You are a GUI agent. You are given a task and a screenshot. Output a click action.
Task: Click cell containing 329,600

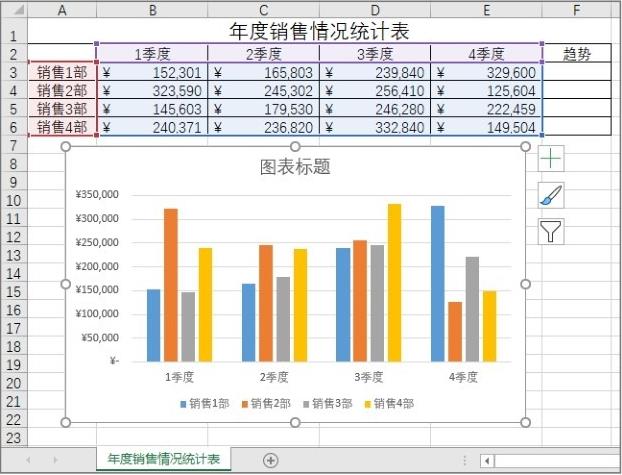click(486, 72)
